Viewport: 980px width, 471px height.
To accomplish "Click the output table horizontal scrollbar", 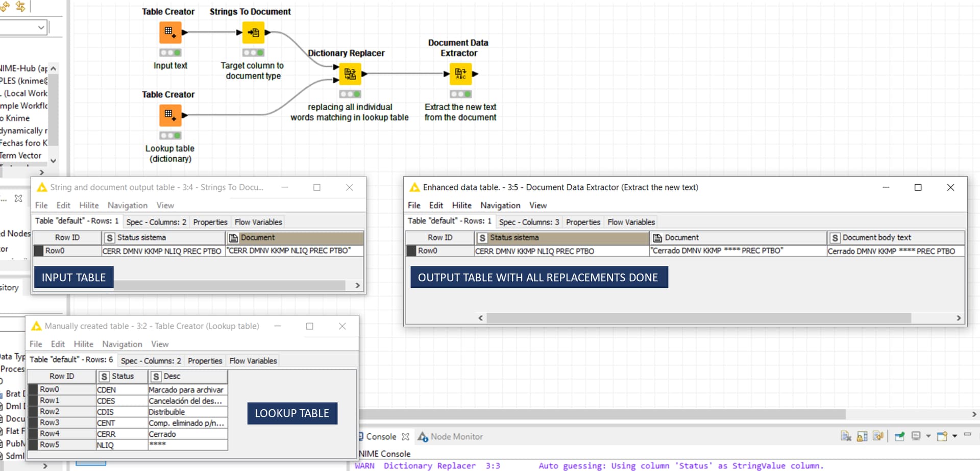I will tap(698, 318).
